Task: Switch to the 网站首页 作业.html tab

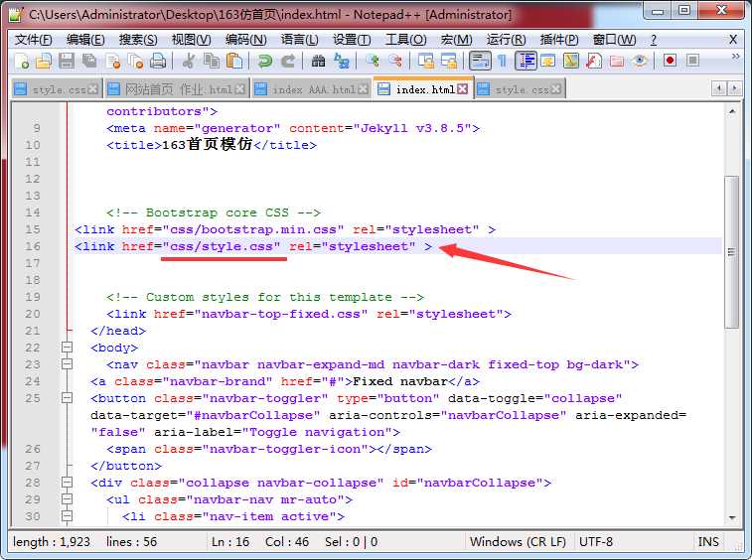Action: click(176, 89)
